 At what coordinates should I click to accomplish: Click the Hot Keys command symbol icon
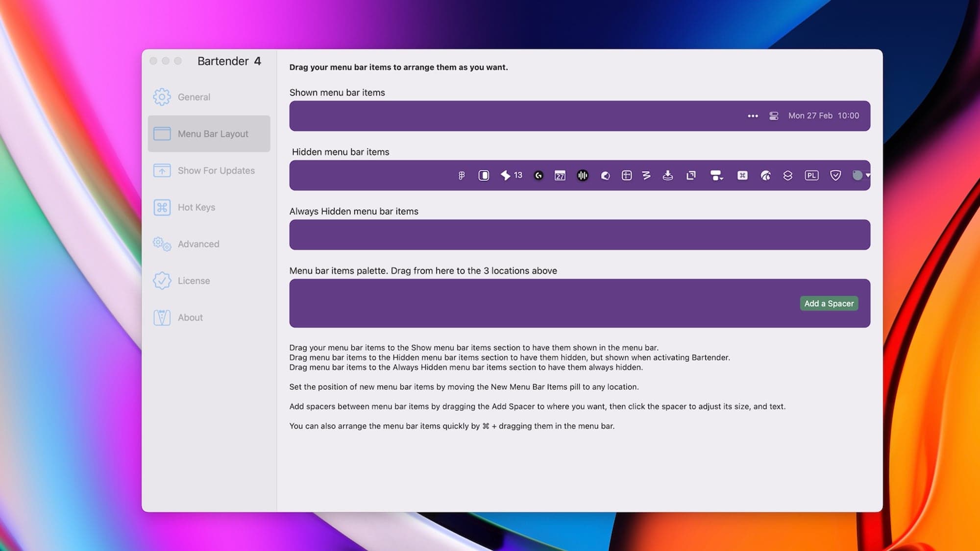[162, 207]
